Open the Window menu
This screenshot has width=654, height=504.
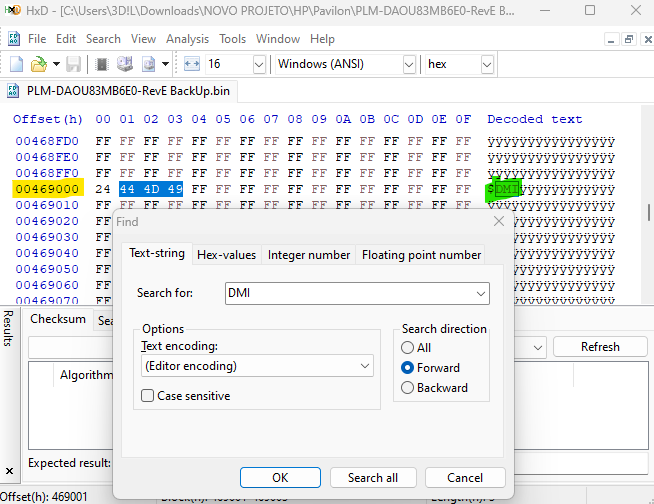click(278, 39)
